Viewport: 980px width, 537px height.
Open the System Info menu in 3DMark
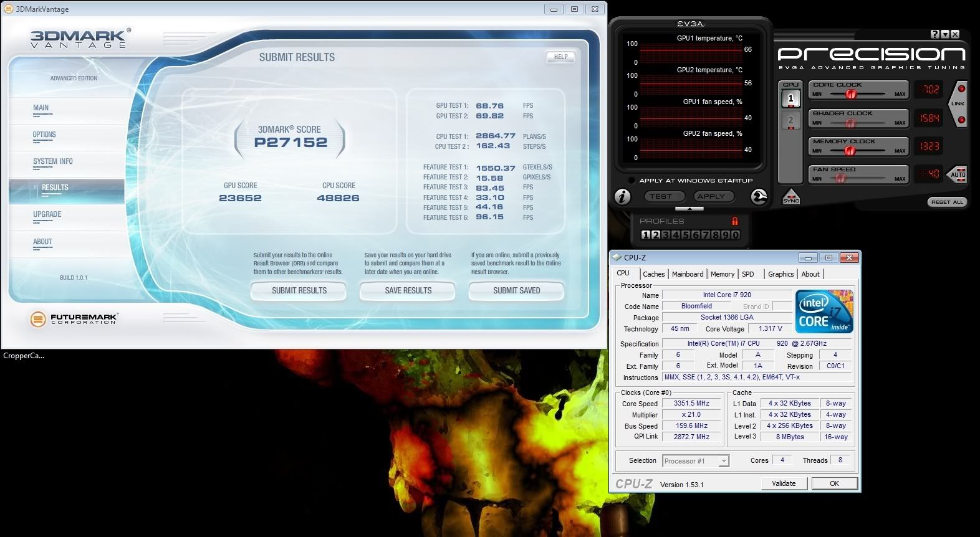(53, 161)
